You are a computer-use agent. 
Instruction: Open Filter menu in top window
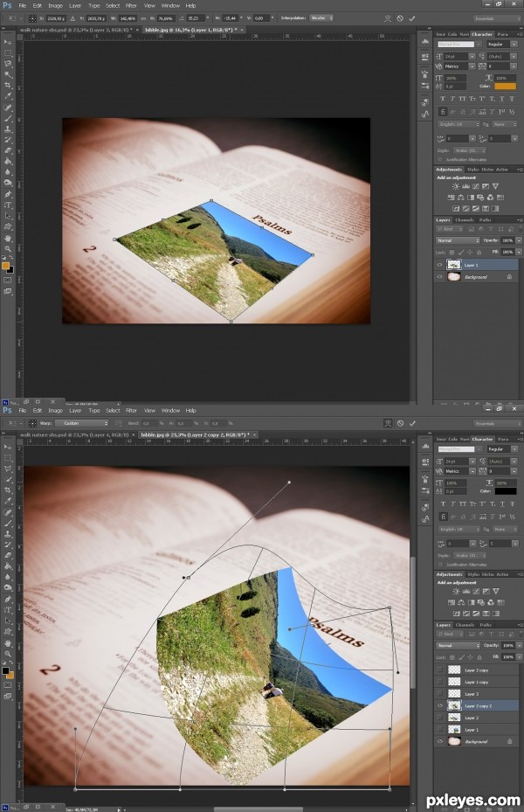click(x=131, y=6)
